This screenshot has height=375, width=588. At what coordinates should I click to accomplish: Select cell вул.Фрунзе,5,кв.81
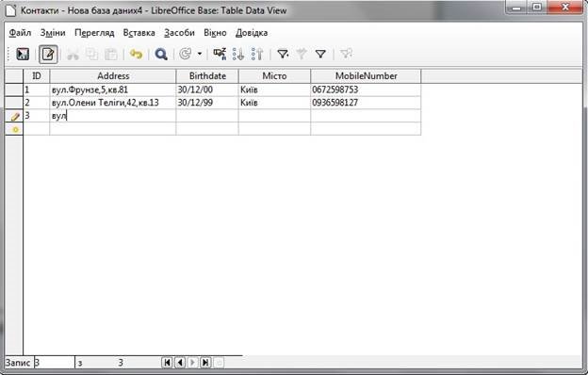(113, 90)
